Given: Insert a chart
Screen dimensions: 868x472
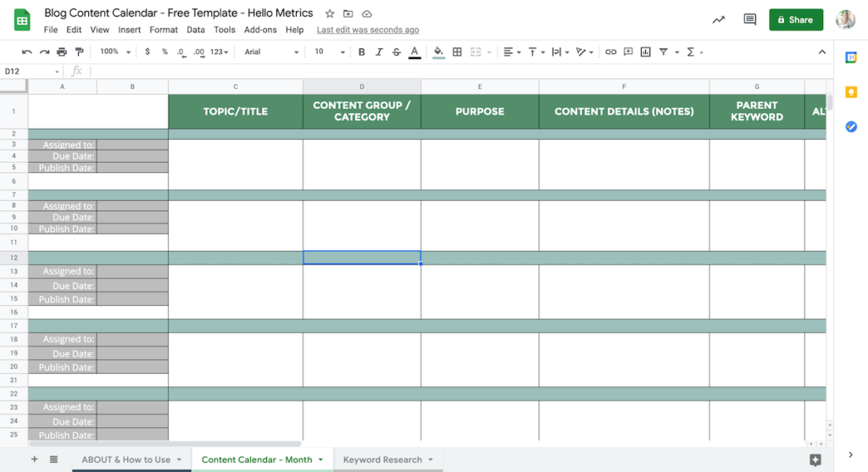Looking at the screenshot, I should coord(645,52).
